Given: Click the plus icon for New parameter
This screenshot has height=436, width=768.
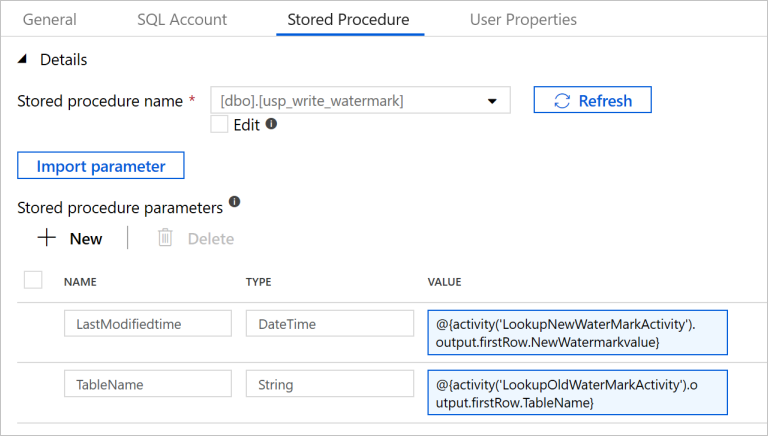Looking at the screenshot, I should pyautogui.click(x=46, y=238).
